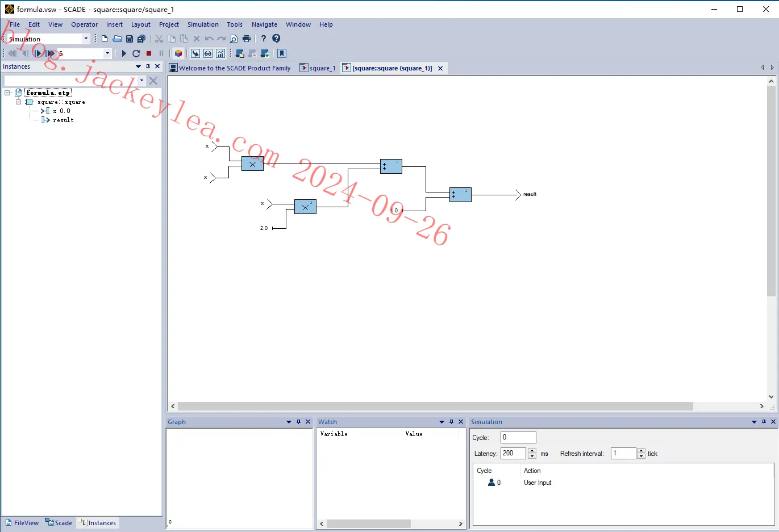Toggle the Graph chart icon in toolbar
779x532 pixels.
pos(220,53)
